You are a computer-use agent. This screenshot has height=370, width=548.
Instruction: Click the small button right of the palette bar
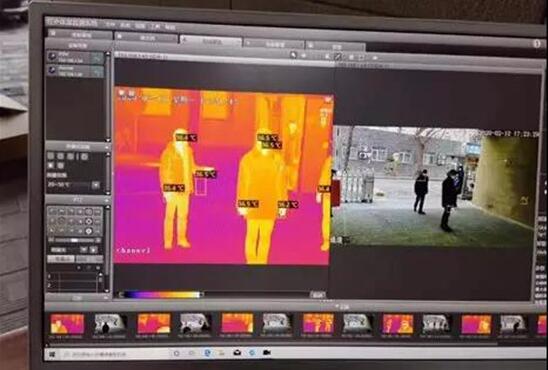[x=317, y=295]
